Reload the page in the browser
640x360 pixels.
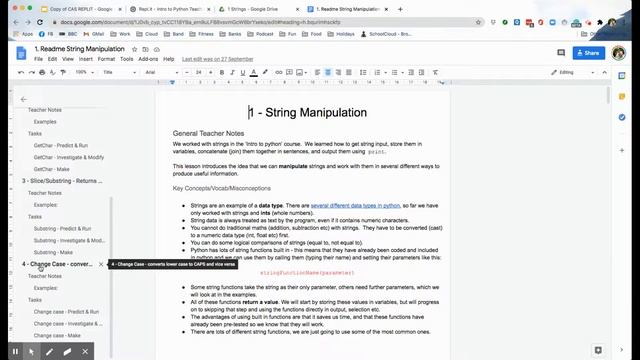coord(40,22)
